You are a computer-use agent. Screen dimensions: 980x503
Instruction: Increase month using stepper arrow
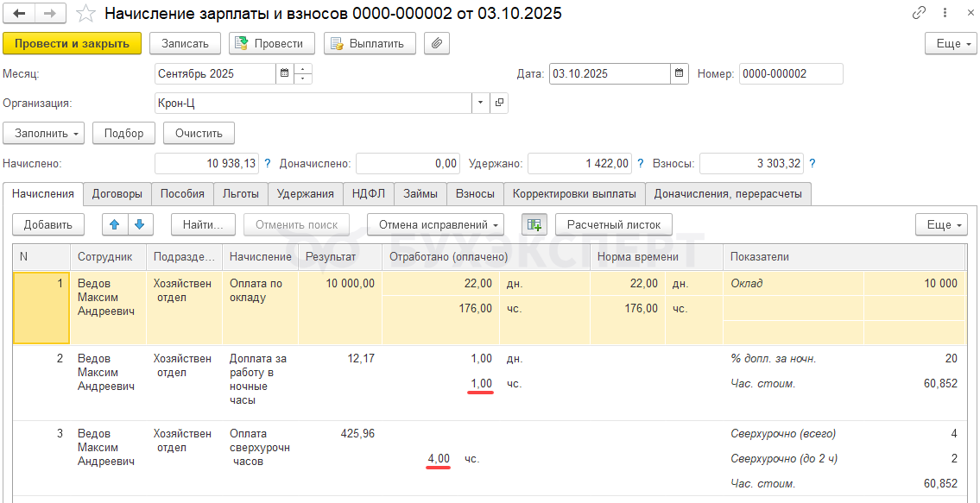click(x=303, y=69)
